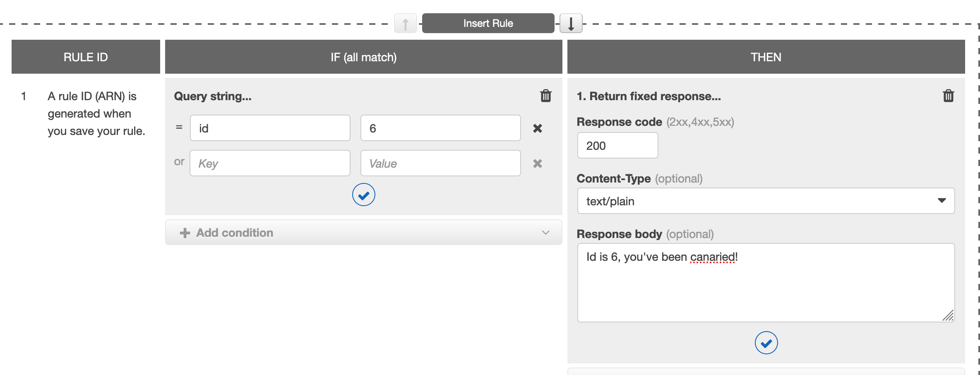980x375 pixels.
Task: Delete the Return fixed response action via trash icon
Action: click(x=948, y=96)
